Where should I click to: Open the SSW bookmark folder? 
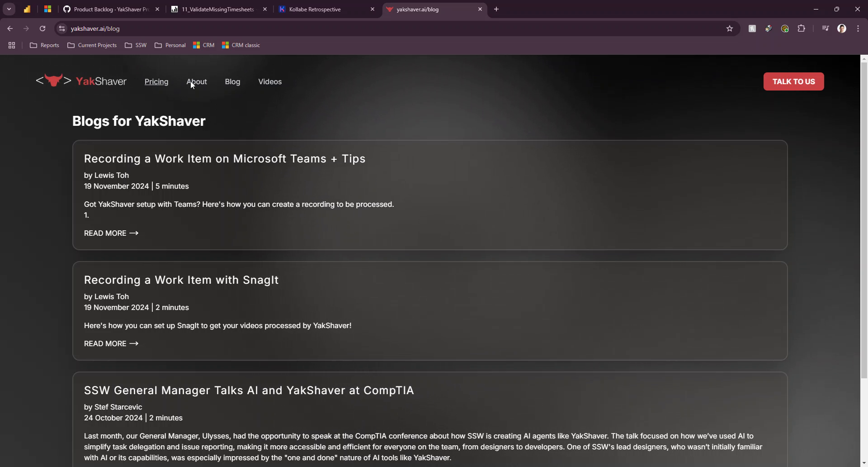click(136, 45)
